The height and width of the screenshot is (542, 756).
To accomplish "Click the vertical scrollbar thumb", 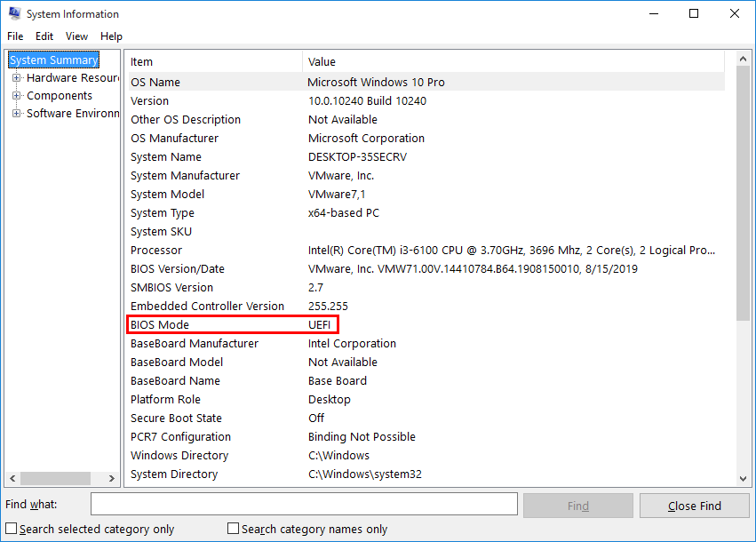I will pyautogui.click(x=743, y=193).
